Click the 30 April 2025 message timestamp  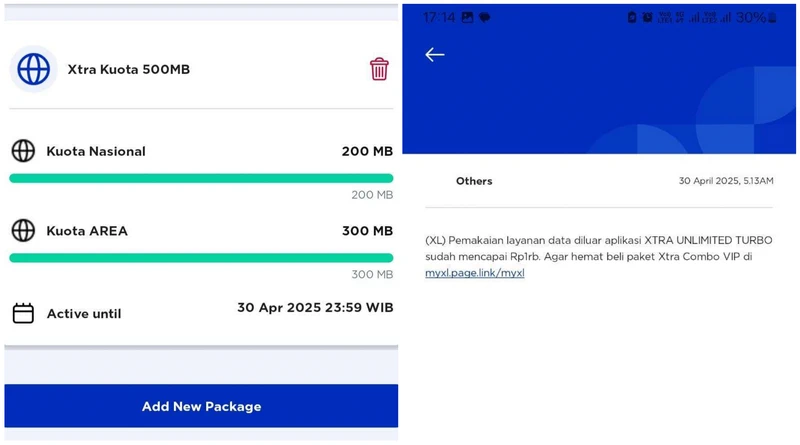point(726,181)
